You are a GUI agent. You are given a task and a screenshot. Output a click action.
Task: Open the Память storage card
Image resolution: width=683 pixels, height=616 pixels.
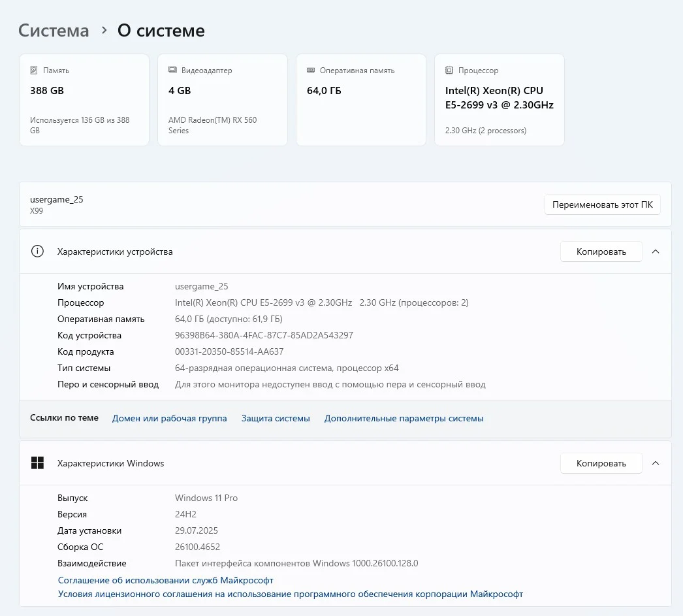click(x=84, y=100)
